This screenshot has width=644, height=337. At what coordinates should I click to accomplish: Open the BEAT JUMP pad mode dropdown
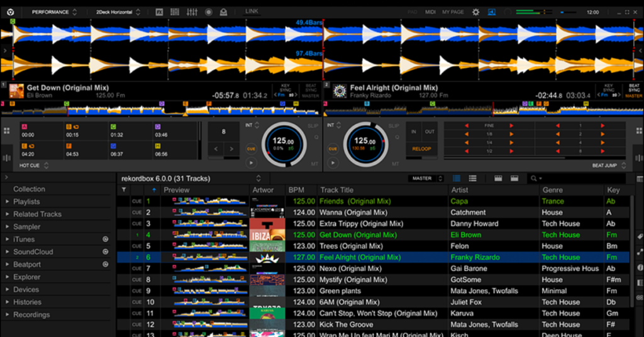[x=609, y=165]
